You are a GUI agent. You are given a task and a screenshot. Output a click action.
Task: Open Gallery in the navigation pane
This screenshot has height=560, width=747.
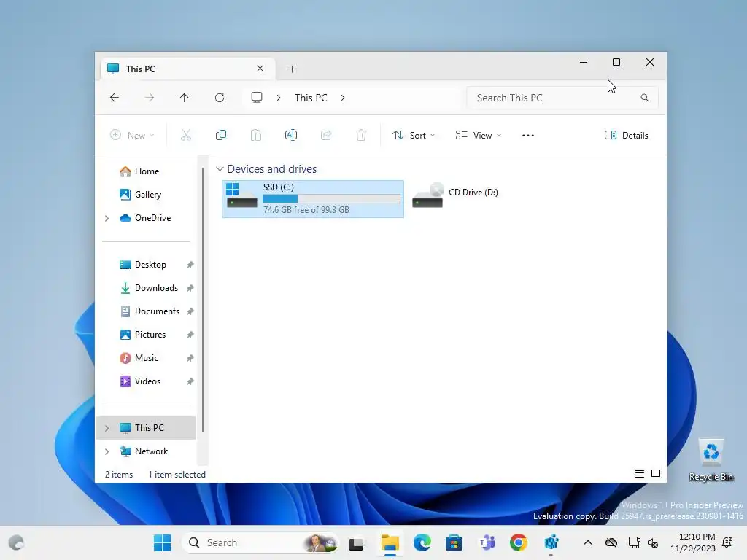pos(147,194)
